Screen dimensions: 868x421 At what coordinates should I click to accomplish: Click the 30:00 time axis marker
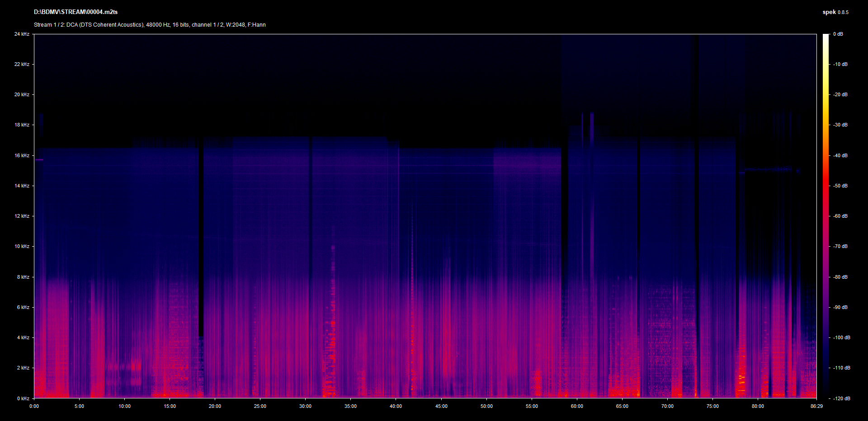point(305,406)
